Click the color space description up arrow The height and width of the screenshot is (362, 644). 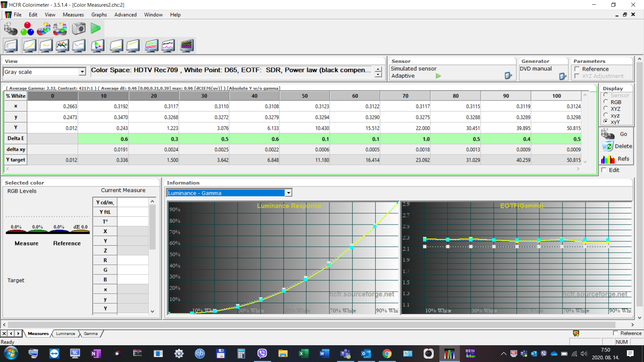click(378, 69)
